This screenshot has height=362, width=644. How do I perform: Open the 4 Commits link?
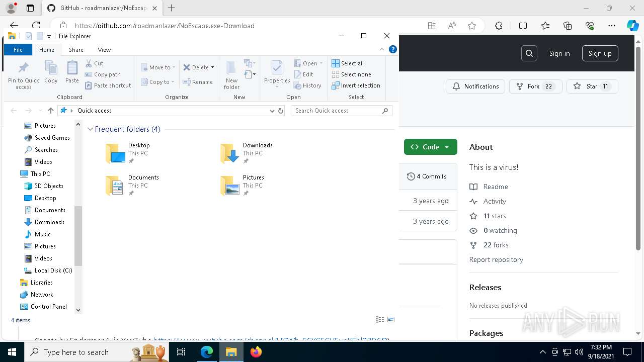point(427,176)
